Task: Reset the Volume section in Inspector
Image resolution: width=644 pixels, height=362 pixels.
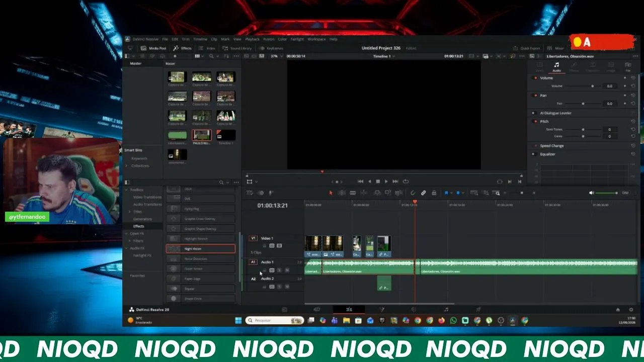Action: click(633, 78)
